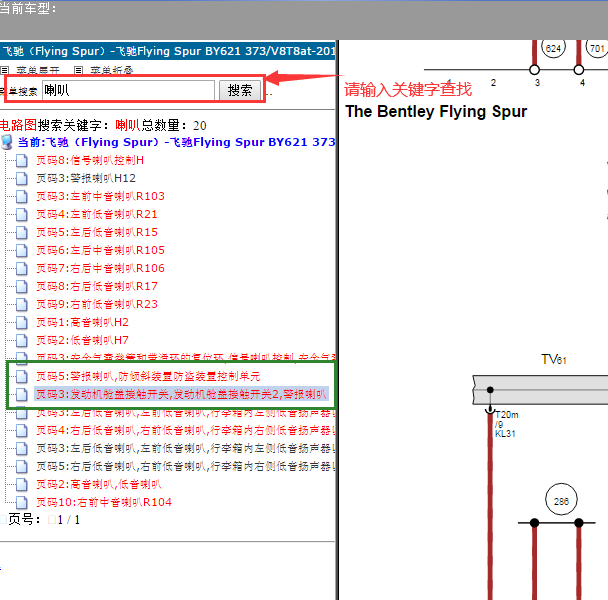Open result 页码5:左后低音喇叭R15
Image resolution: width=608 pixels, height=600 pixels.
click(97, 232)
